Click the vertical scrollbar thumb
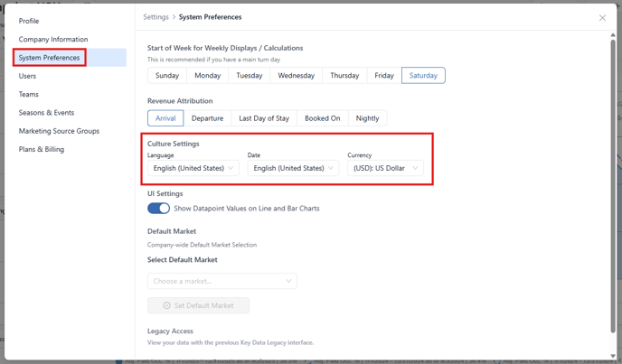 613,185
